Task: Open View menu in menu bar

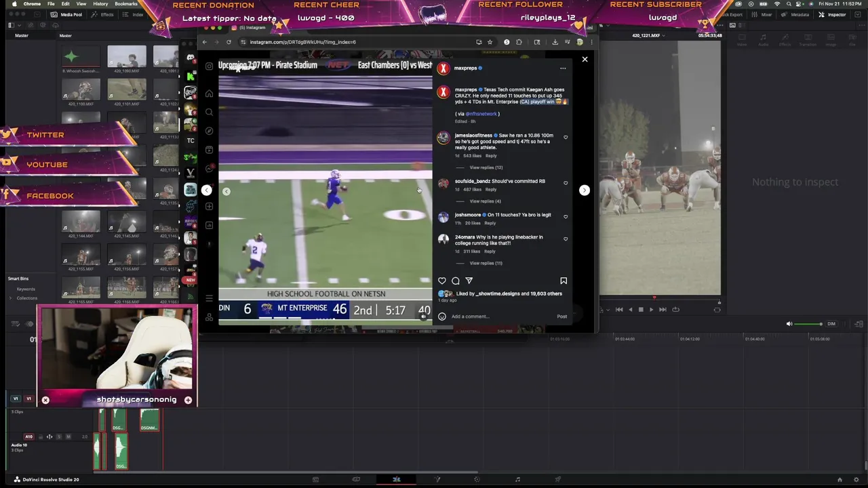Action: pyautogui.click(x=81, y=4)
